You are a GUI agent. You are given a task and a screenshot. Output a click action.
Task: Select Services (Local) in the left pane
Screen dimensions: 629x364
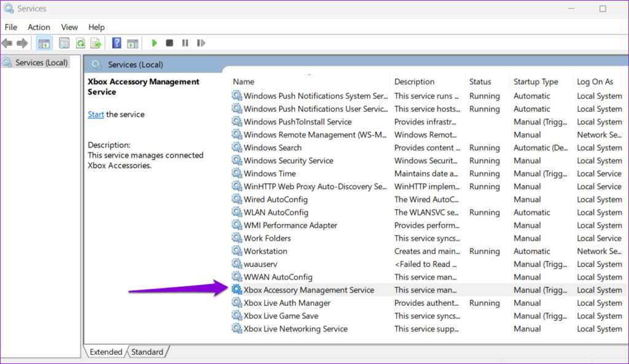coord(37,62)
